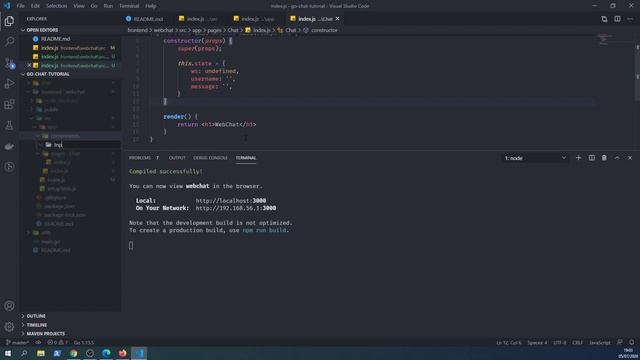
Task: Open the File menu
Action: 20,6
